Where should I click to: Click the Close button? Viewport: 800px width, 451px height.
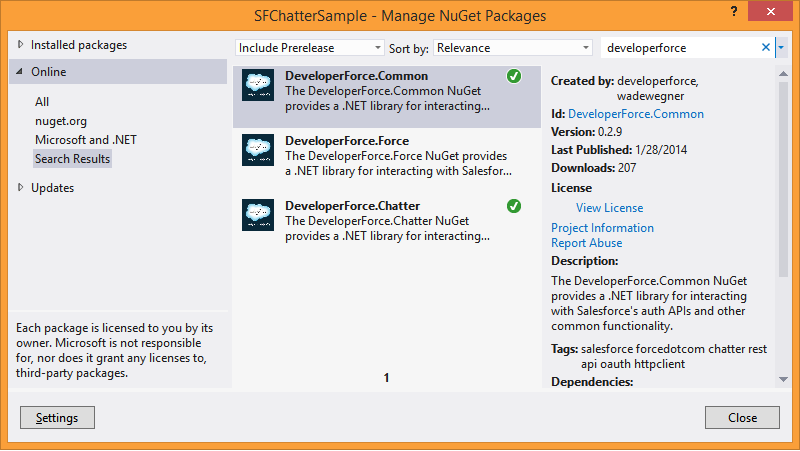pos(742,418)
